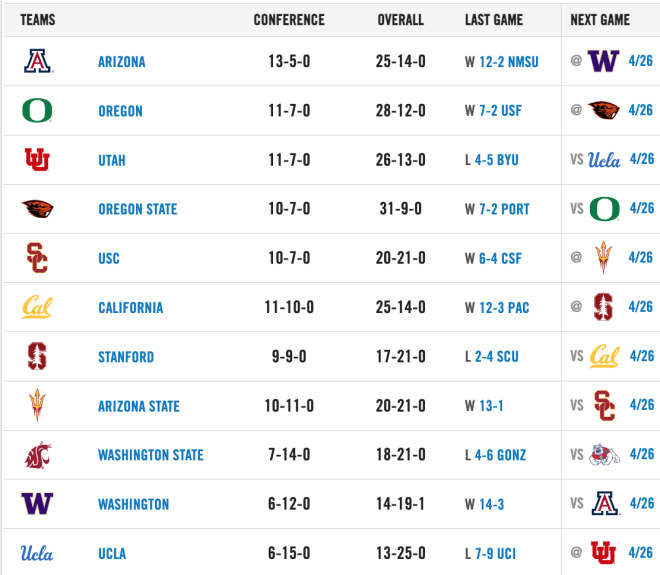Viewport: 660px width, 575px height.
Task: Click the USC interlocking logo in Teams column
Action: tap(37, 258)
